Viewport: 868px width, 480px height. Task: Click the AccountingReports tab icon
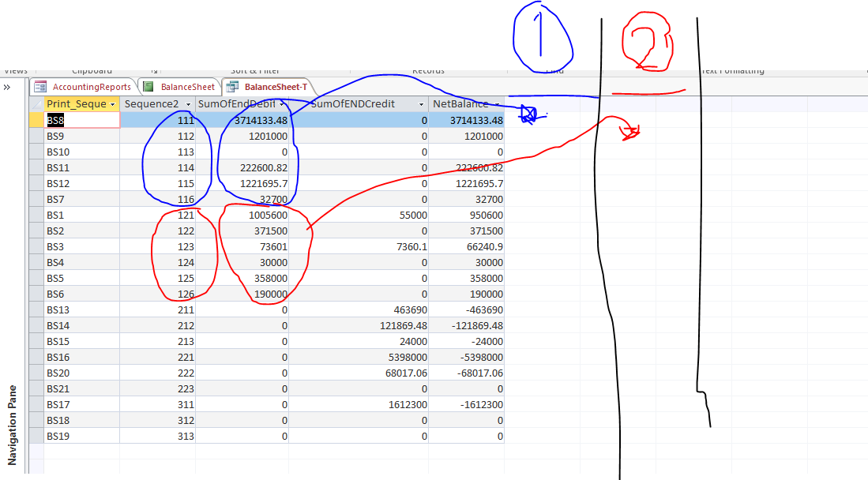[40, 87]
